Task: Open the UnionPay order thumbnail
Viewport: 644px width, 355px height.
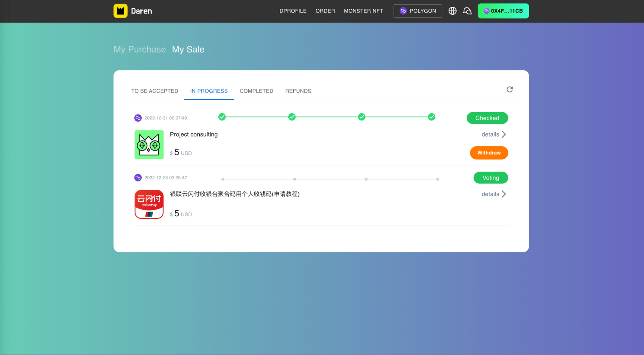Action: pyautogui.click(x=149, y=204)
